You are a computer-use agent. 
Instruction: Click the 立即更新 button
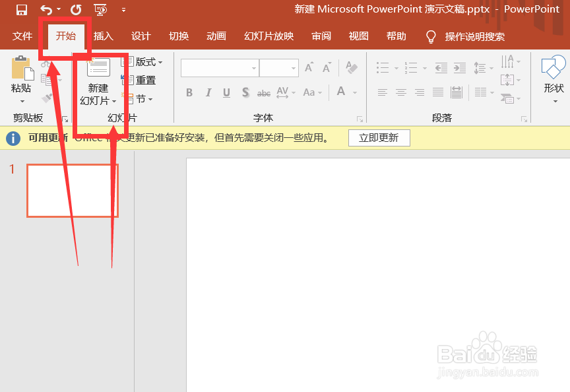pos(379,138)
